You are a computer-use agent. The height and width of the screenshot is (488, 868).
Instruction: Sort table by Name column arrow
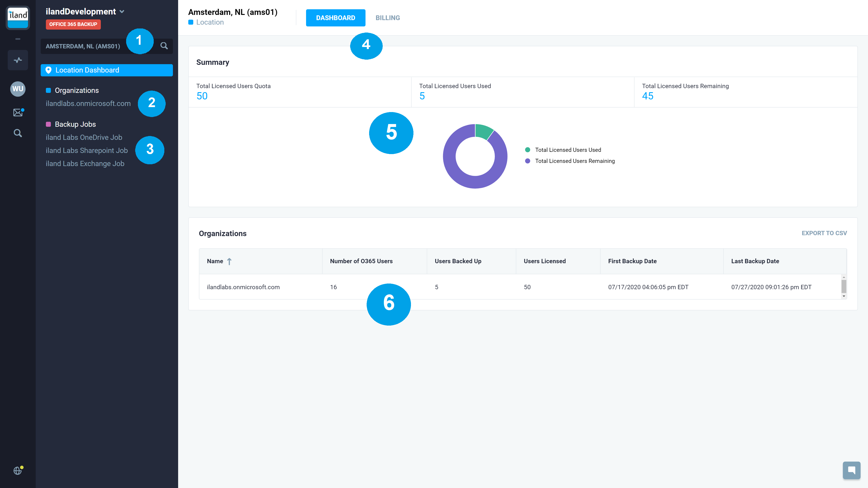(229, 261)
